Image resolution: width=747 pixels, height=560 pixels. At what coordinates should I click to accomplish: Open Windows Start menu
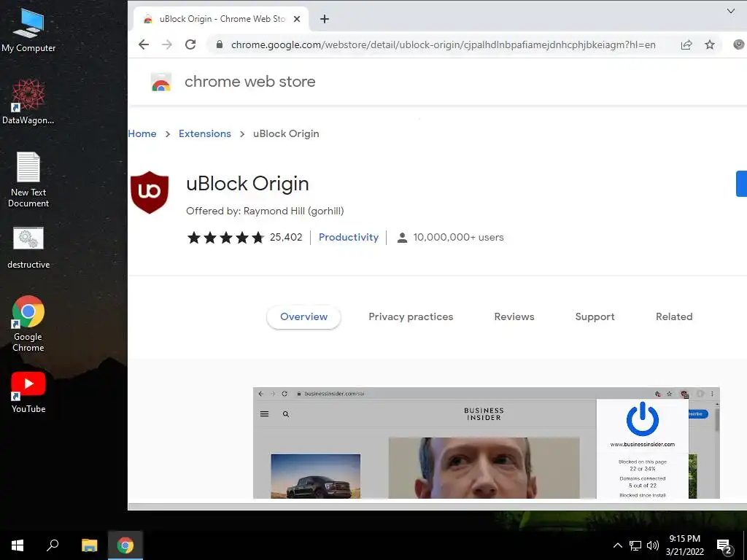18,545
